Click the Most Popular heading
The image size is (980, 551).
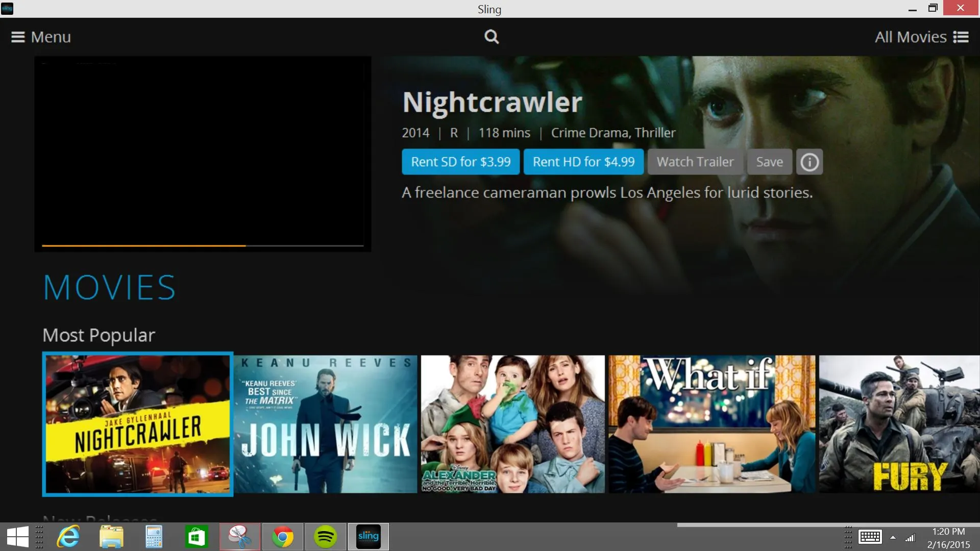click(x=99, y=336)
